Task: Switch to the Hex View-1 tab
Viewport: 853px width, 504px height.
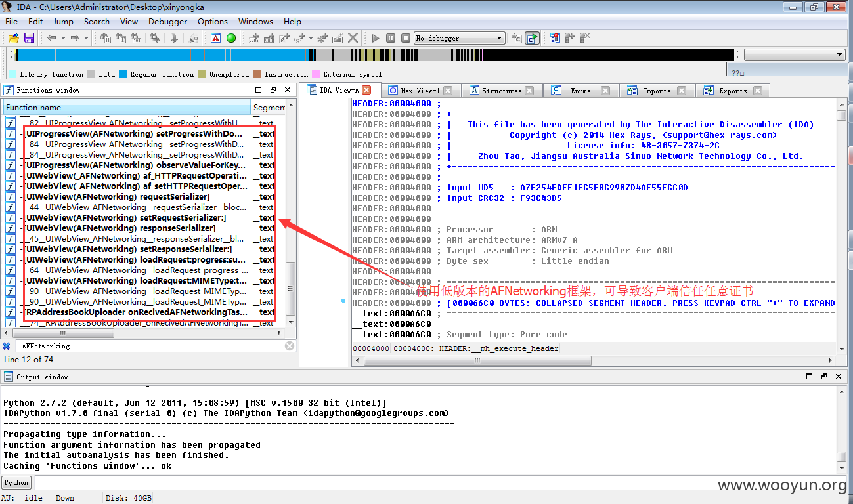Action: [420, 91]
